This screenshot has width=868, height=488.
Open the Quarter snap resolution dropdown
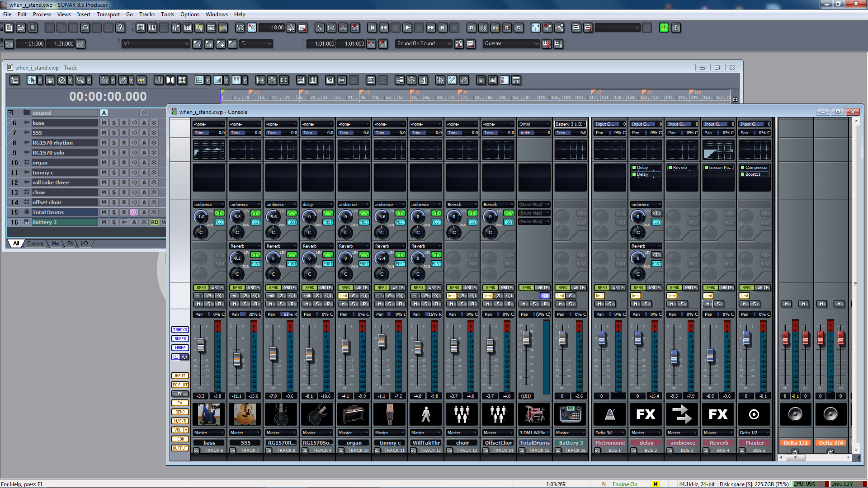pyautogui.click(x=511, y=44)
